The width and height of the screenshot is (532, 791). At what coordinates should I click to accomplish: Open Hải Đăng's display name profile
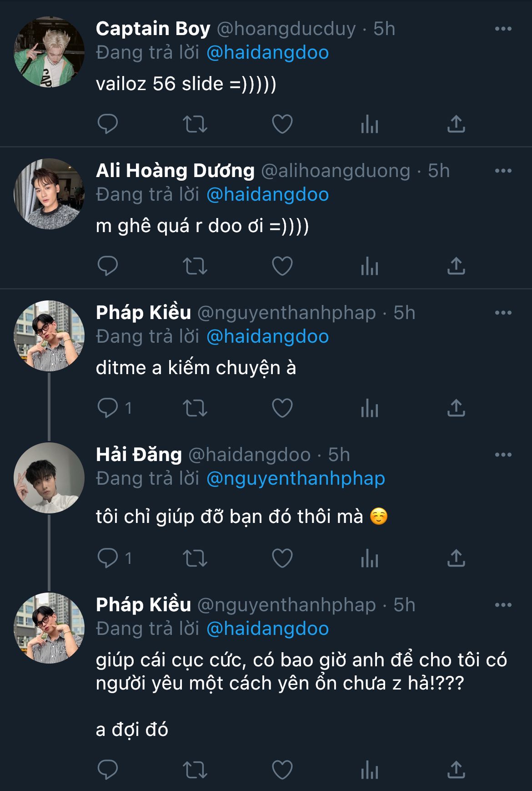point(139,455)
